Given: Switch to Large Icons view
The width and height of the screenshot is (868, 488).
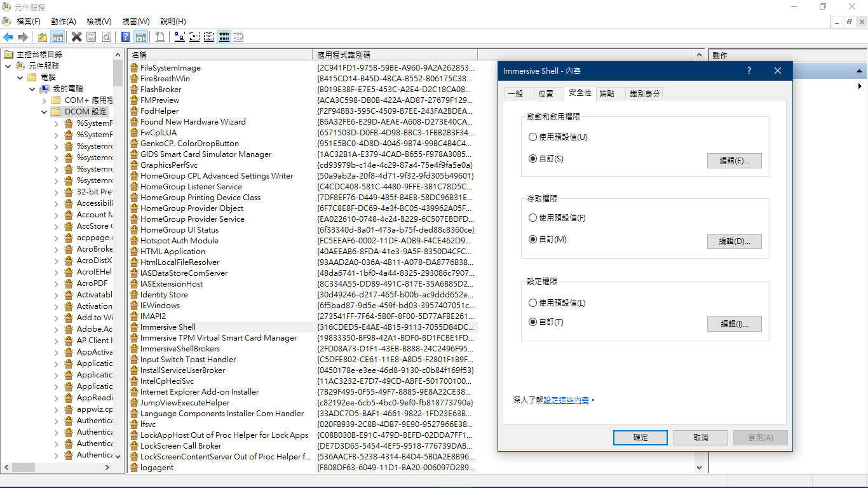Looking at the screenshot, I should (180, 37).
